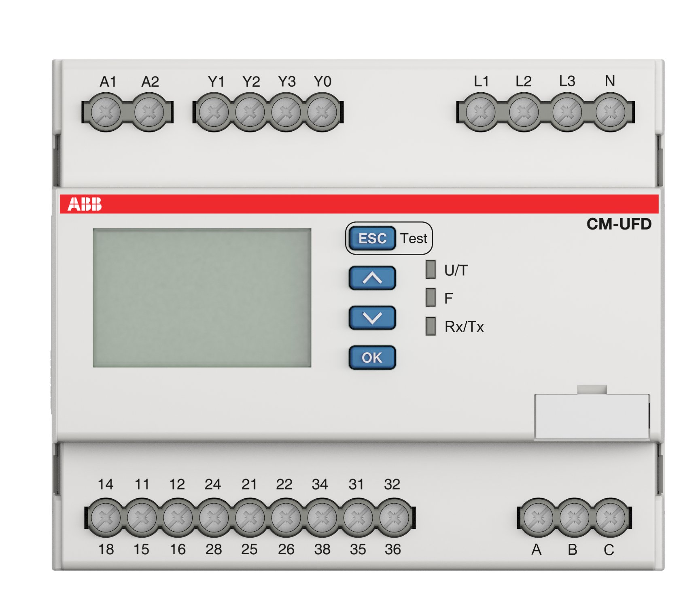
Task: Click the 11/15 terminal screw
Action: pyautogui.click(x=142, y=517)
